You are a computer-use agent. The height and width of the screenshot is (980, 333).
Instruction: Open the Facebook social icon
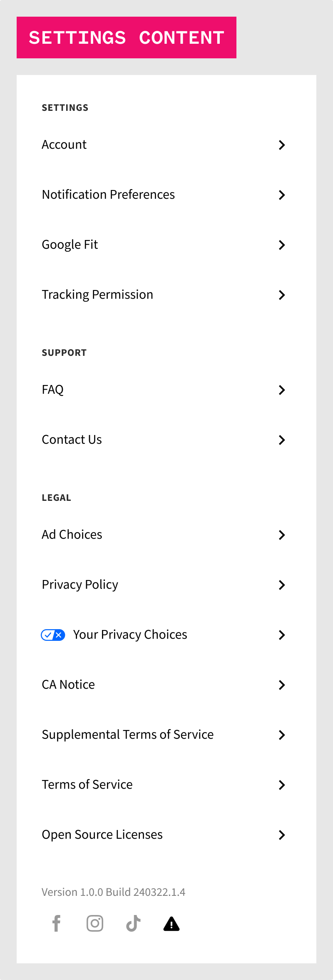pyautogui.click(x=57, y=924)
